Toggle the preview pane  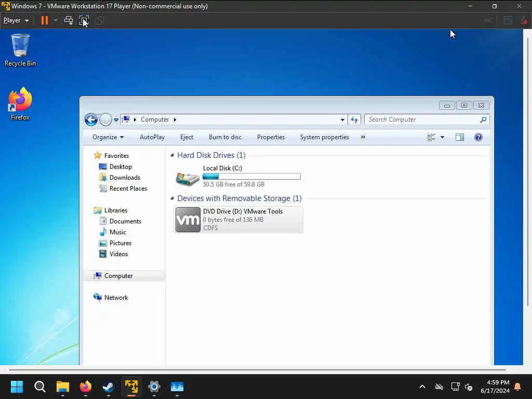pos(460,137)
